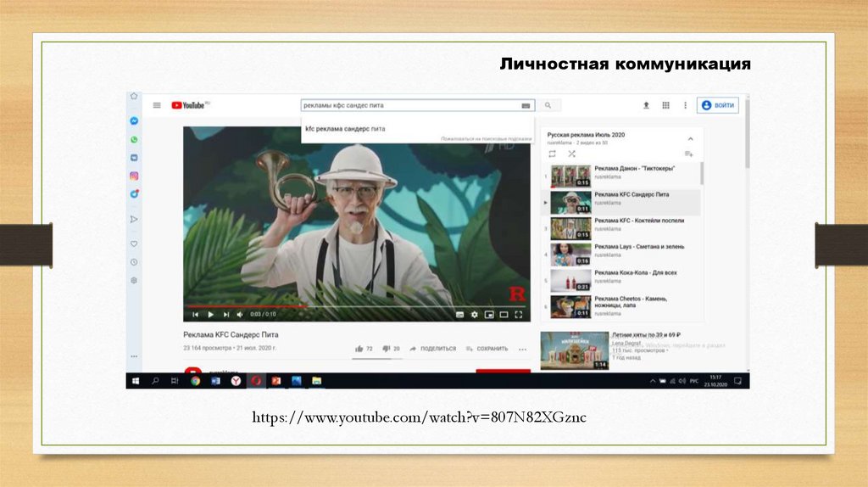The image size is (868, 487).
Task: Toggle loop playlist button
Action: click(552, 154)
